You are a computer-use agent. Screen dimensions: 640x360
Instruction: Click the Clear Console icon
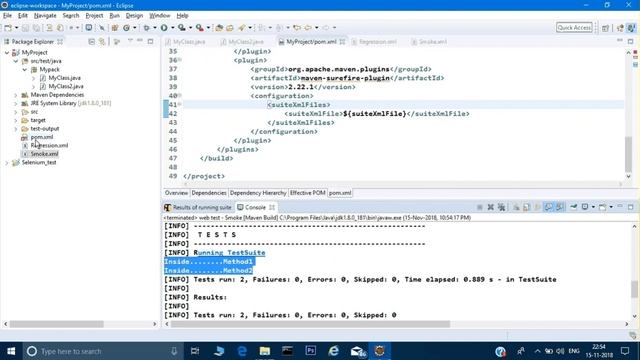(516, 207)
